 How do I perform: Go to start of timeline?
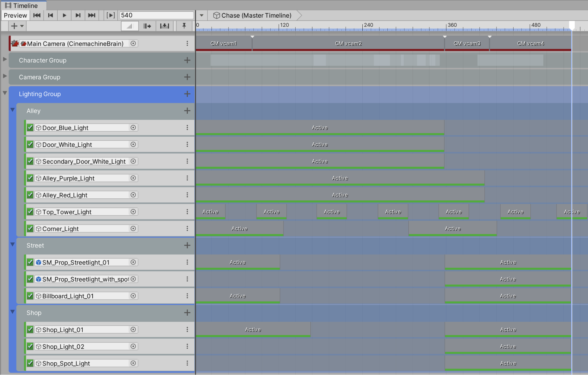coord(37,15)
